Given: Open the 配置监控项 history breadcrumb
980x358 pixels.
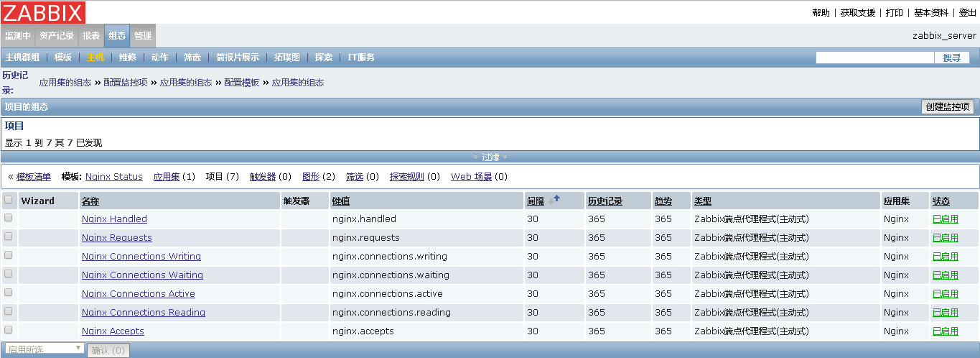Looking at the screenshot, I should [125, 83].
